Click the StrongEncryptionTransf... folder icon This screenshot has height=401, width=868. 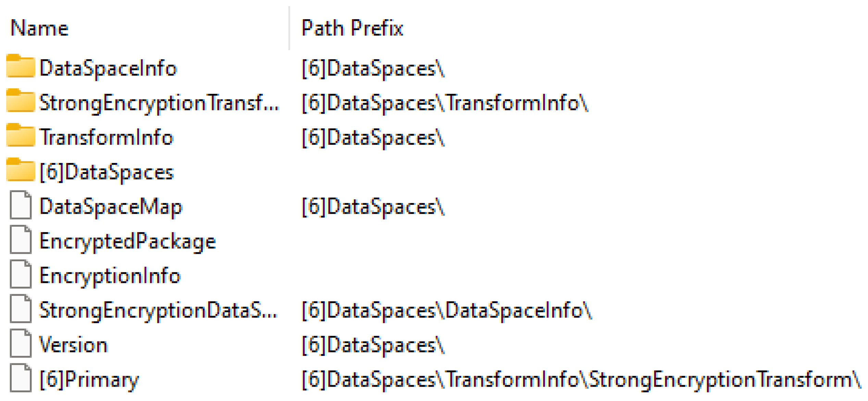point(21,101)
